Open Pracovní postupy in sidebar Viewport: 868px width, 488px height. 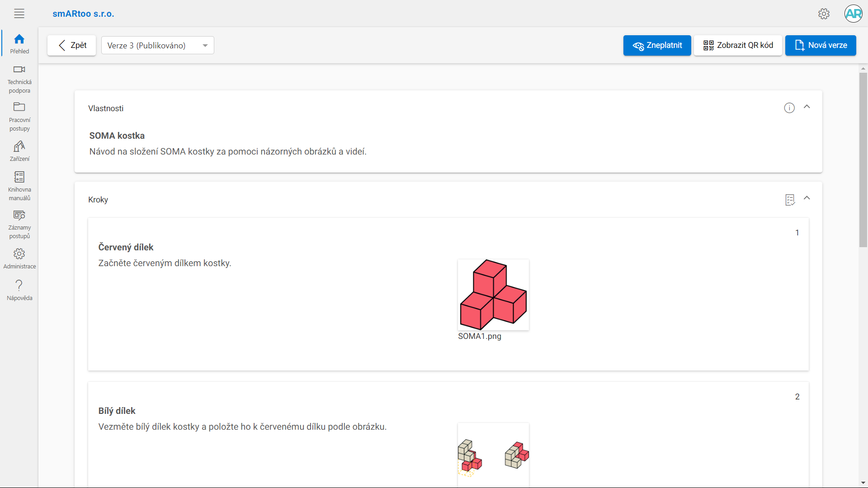(x=19, y=117)
